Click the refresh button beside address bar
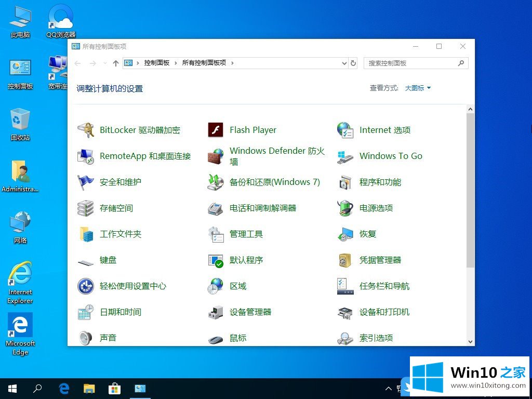Screen dimensions: 532x399 pyautogui.click(x=353, y=63)
